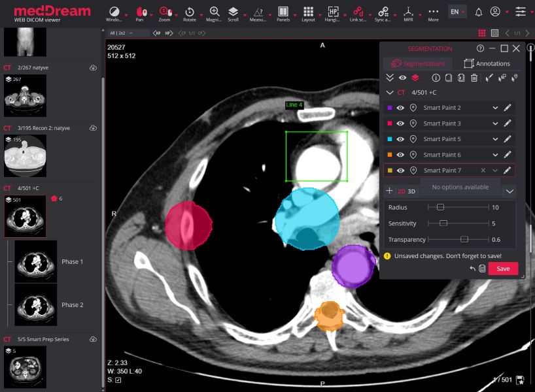Add new segmentation with plus
The width and height of the screenshot is (535, 392).
(389, 191)
